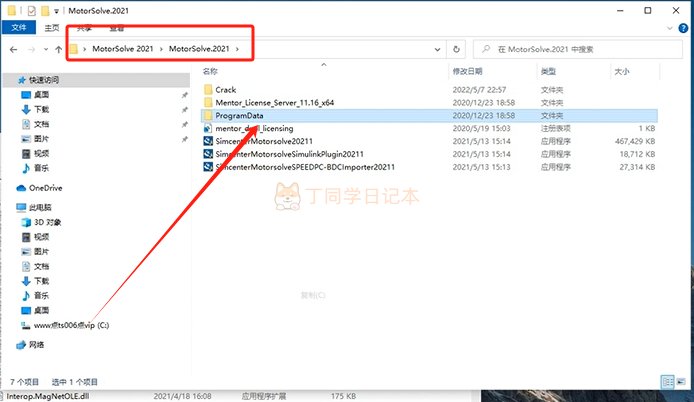Expand the ribbon chevron
Image resolution: width=694 pixels, height=402 pixels.
click(669, 28)
